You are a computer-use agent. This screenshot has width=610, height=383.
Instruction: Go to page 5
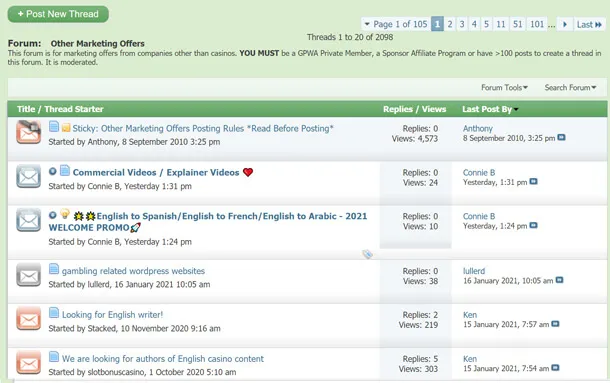point(486,24)
